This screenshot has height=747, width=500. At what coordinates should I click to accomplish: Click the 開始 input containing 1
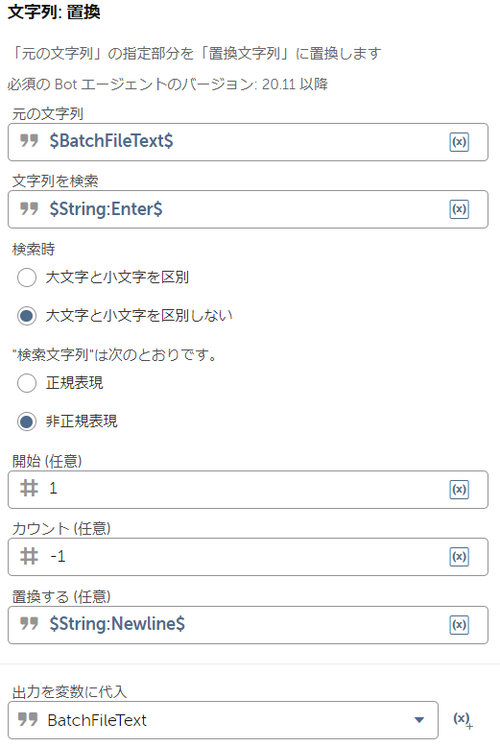[x=248, y=489]
